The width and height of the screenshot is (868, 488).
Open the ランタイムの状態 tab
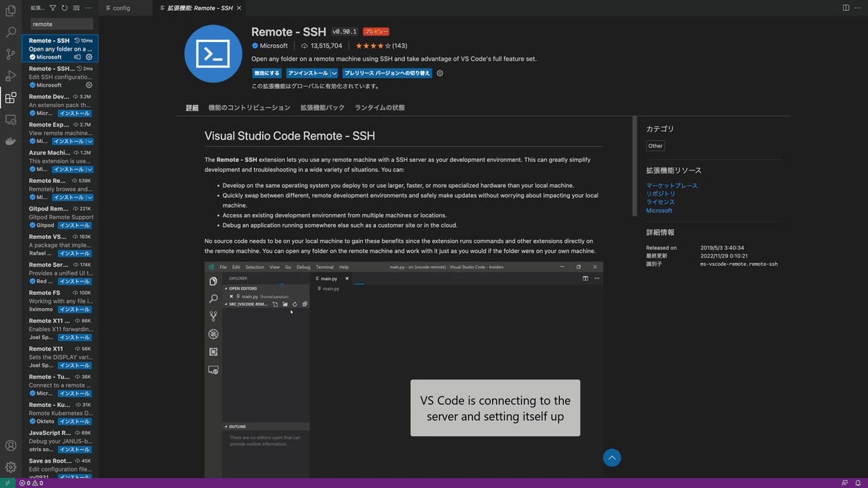380,108
